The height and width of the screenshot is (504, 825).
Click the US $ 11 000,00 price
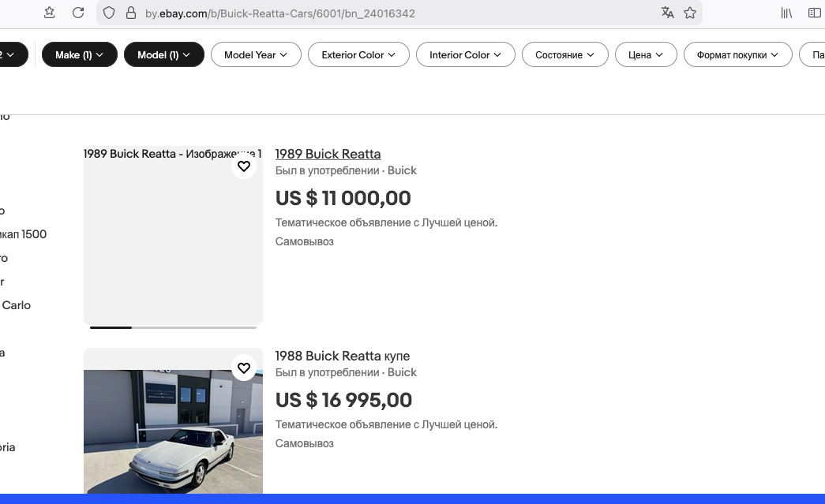(343, 198)
